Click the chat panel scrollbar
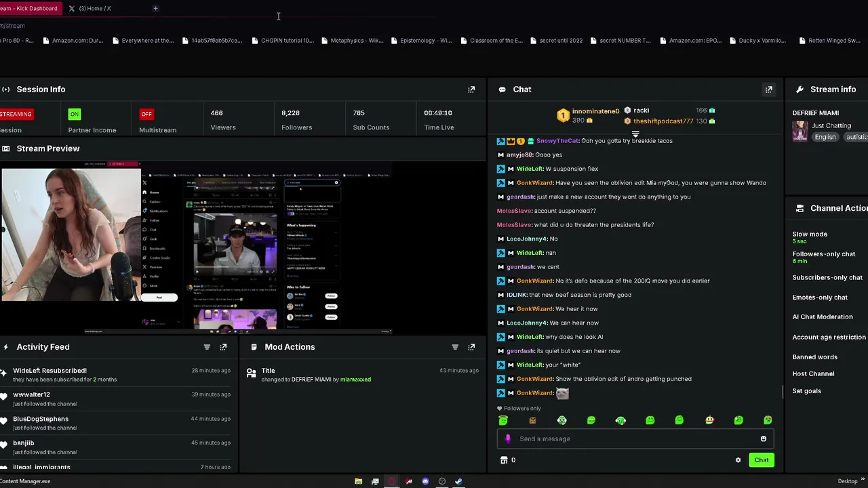The width and height of the screenshot is (868, 488). click(783, 392)
